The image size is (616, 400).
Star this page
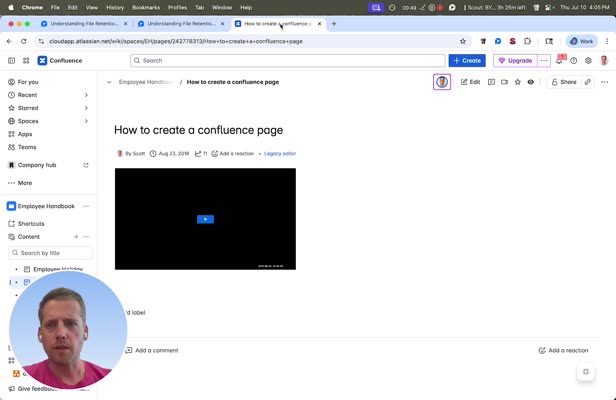pos(517,82)
